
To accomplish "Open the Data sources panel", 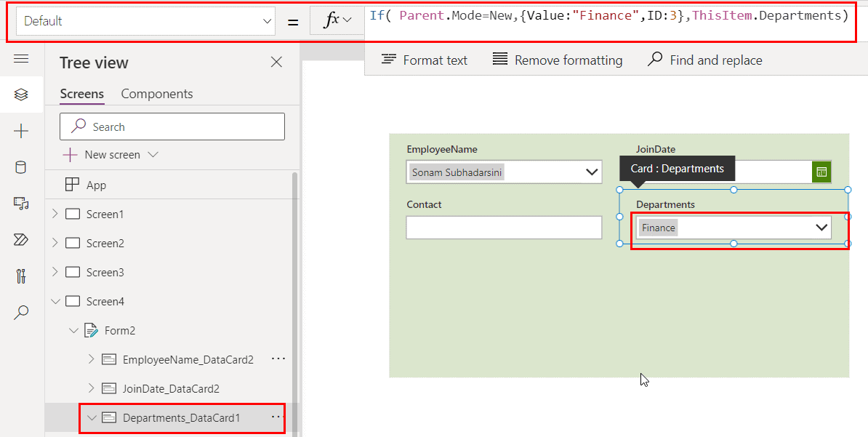I will [x=21, y=167].
